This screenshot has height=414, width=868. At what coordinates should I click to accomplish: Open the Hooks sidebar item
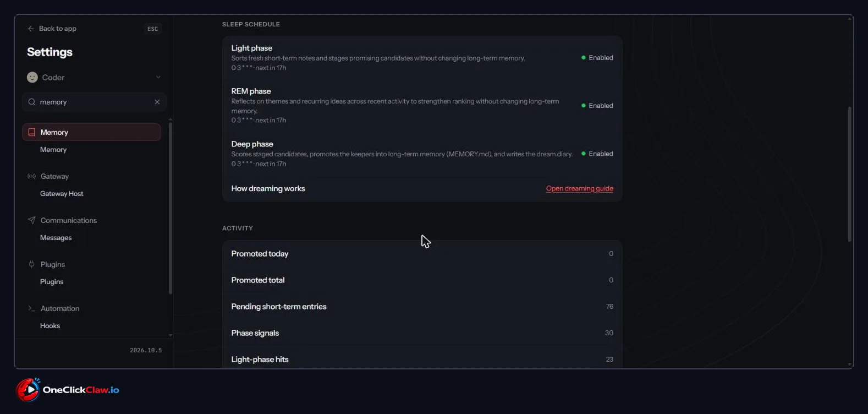click(50, 326)
